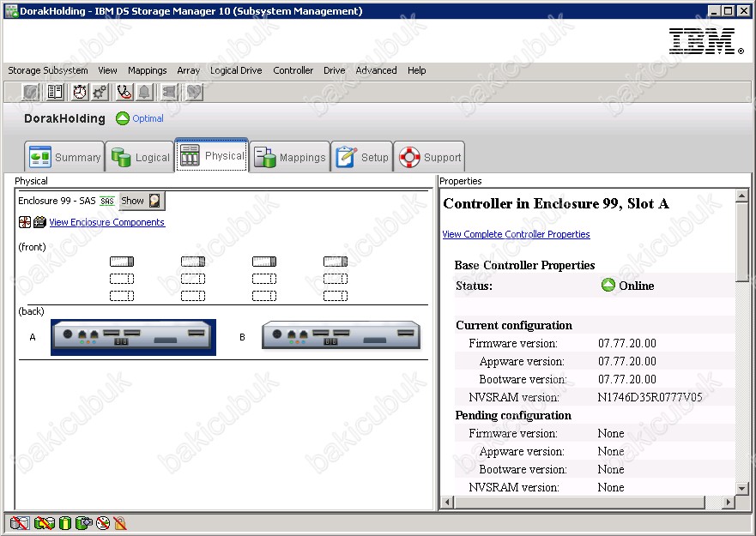The image size is (756, 536).
Task: Click the horizontal scrollbar left arrow
Action: pyautogui.click(x=447, y=503)
